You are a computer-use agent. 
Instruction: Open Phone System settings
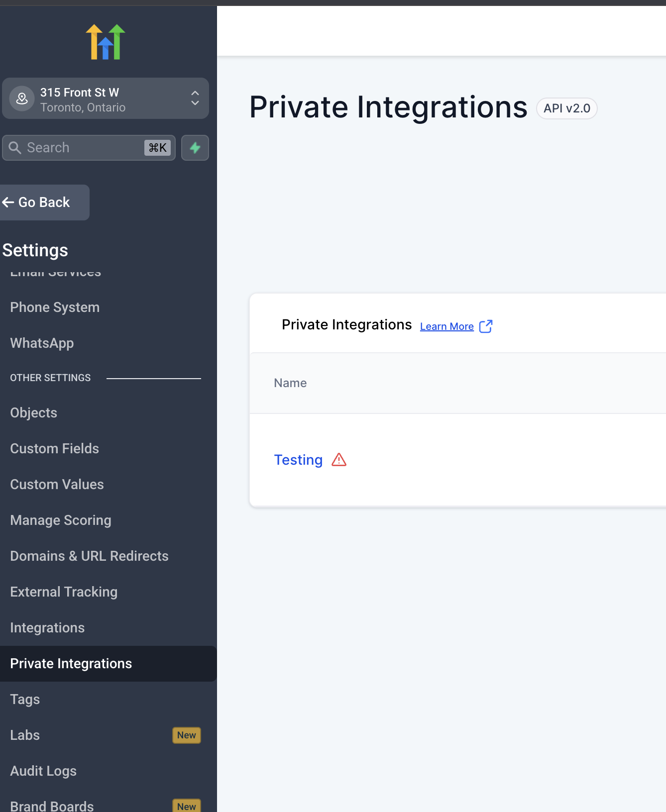[55, 307]
